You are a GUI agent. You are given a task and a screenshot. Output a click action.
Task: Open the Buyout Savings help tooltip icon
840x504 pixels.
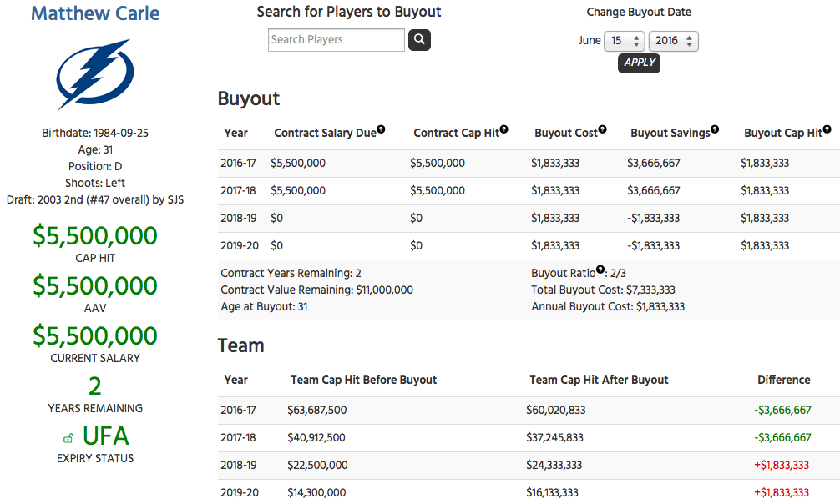pos(715,129)
